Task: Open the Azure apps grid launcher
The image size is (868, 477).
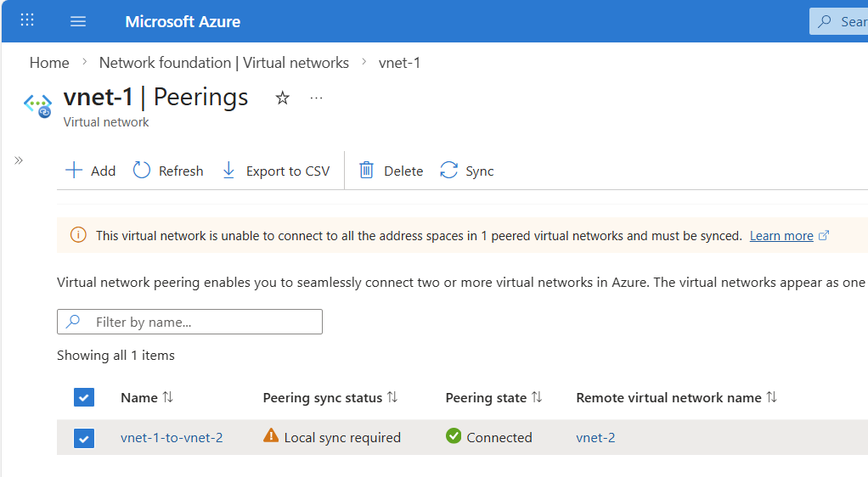Action: 27,20
